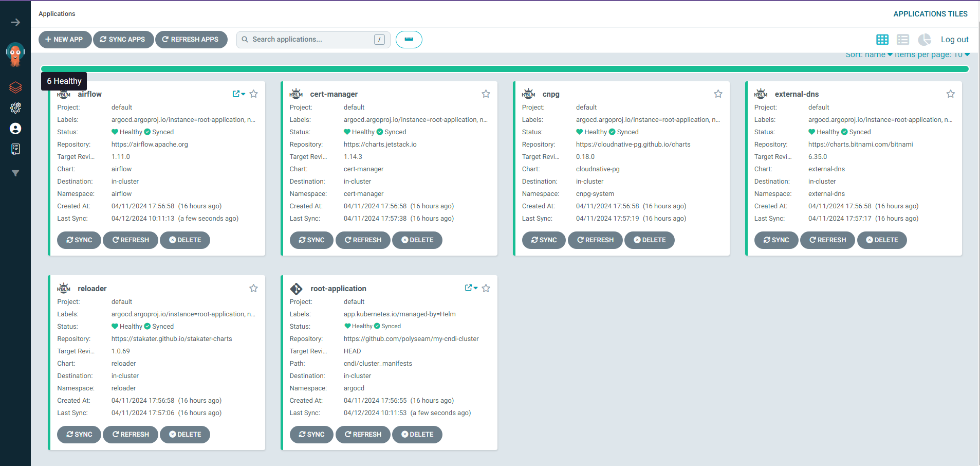Favorite the cert-manager application with the star
Screen dimensions: 980x466
(x=486, y=94)
